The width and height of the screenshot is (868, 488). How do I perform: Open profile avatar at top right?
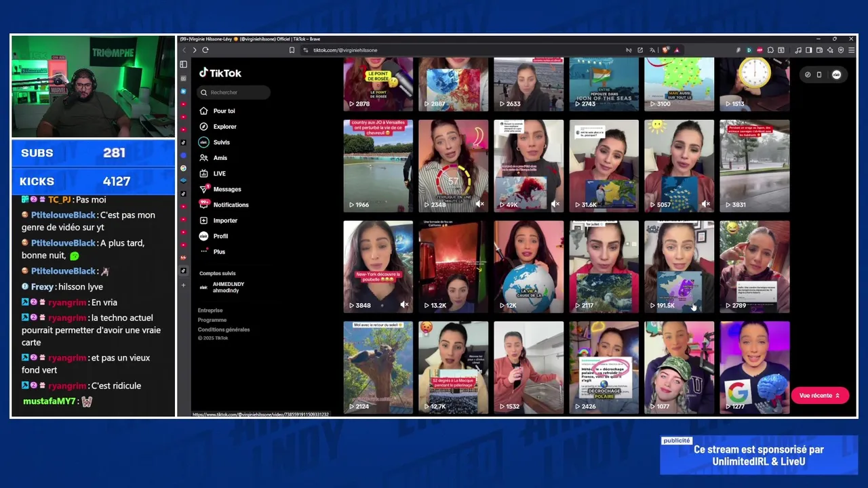tap(836, 75)
